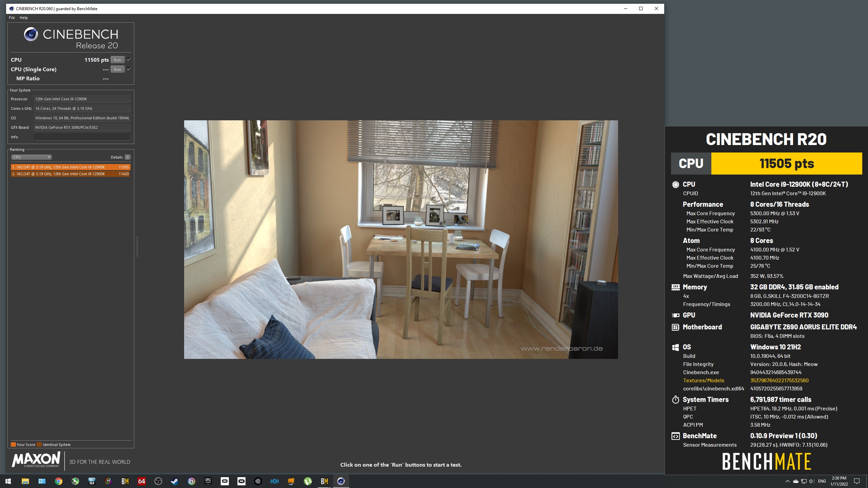Launch the Epic Games taskbar icon
This screenshot has width=868, height=488.
click(208, 481)
